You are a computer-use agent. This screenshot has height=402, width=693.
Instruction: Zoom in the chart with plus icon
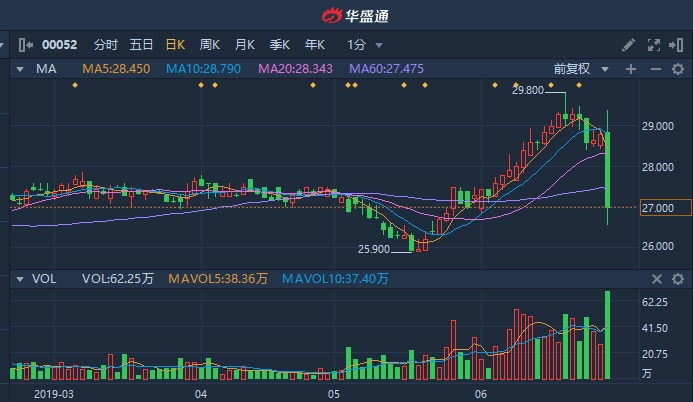pyautogui.click(x=631, y=69)
